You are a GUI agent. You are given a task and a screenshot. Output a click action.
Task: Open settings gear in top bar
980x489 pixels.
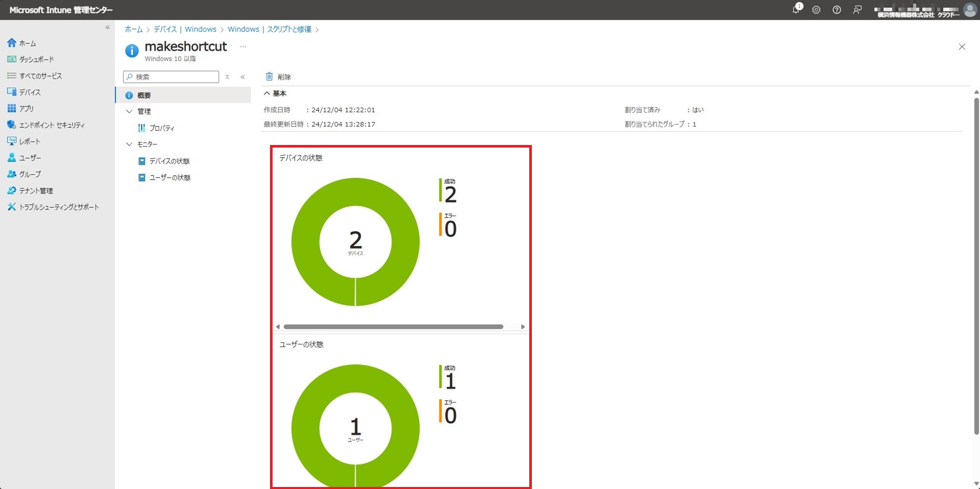pyautogui.click(x=816, y=10)
